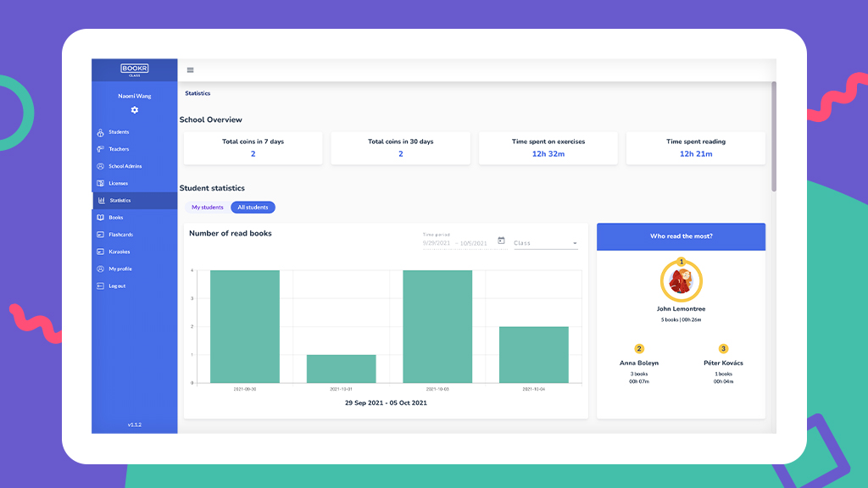
Task: Click the My profile sidebar icon
Action: click(100, 269)
